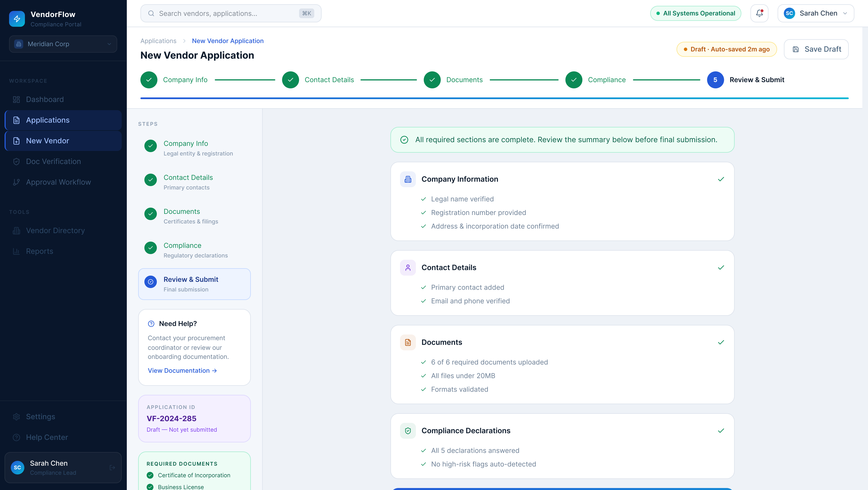Click the Meridian Corp organization icon
Viewport: 868px width, 490px height.
coord(19,44)
